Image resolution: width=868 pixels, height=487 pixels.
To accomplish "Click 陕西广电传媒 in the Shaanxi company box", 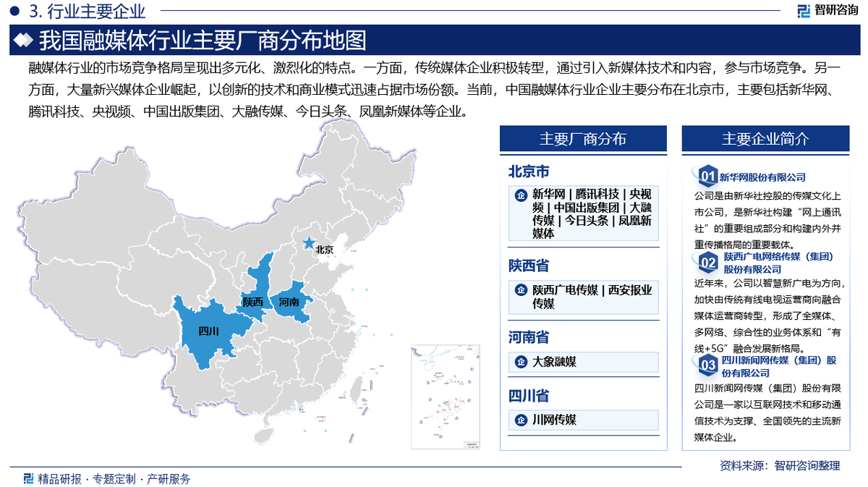I will pos(566,290).
